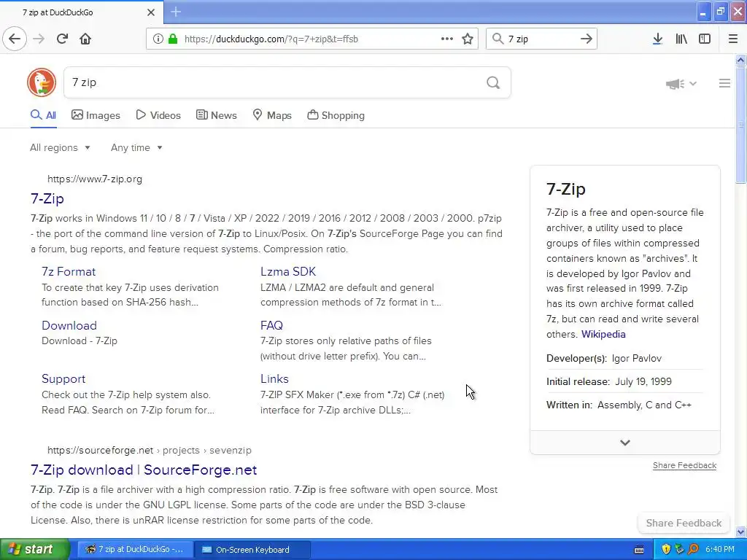Viewport: 747px width, 560px height.
Task: Switch to On-Screen Keyboard taskbar item
Action: [252, 550]
